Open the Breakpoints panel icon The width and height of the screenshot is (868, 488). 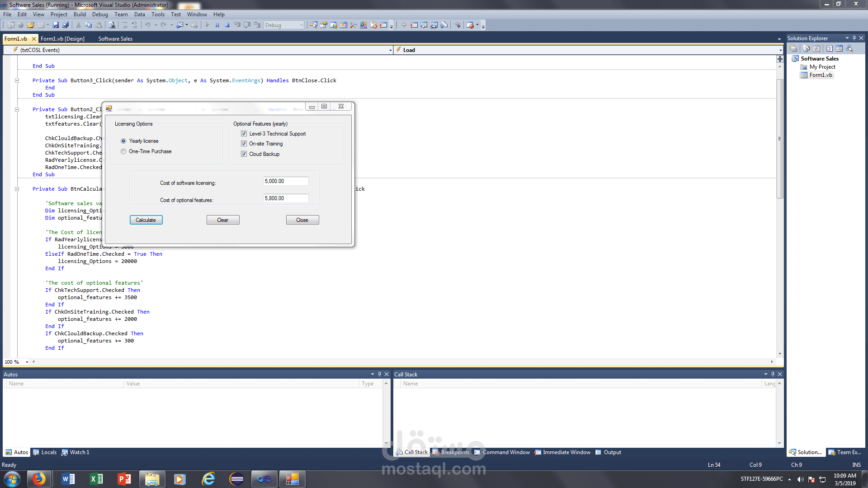pos(452,452)
